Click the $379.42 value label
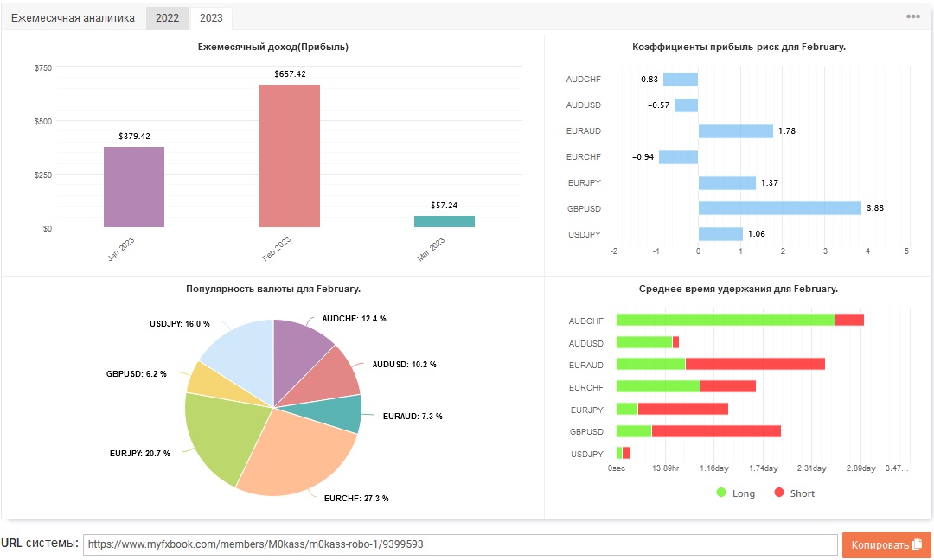Viewport: 934px width, 560px height. 134,137
